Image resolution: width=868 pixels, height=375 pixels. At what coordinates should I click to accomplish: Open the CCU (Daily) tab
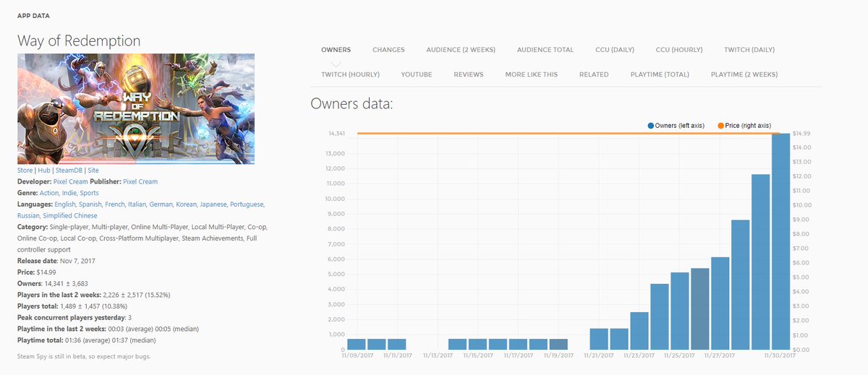[615, 50]
